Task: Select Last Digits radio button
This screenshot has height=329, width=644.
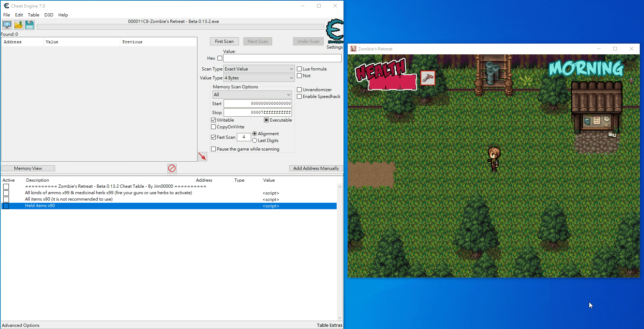Action: point(254,141)
